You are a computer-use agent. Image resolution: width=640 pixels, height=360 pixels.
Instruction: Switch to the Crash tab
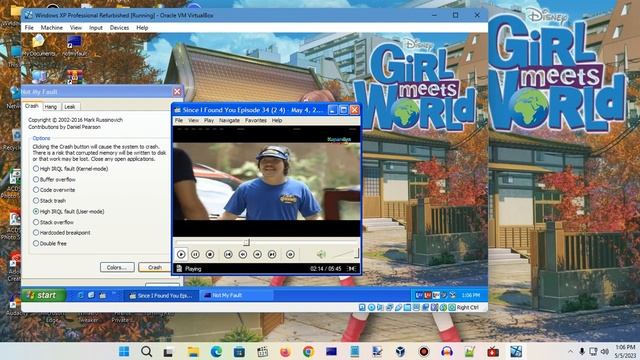point(31,106)
